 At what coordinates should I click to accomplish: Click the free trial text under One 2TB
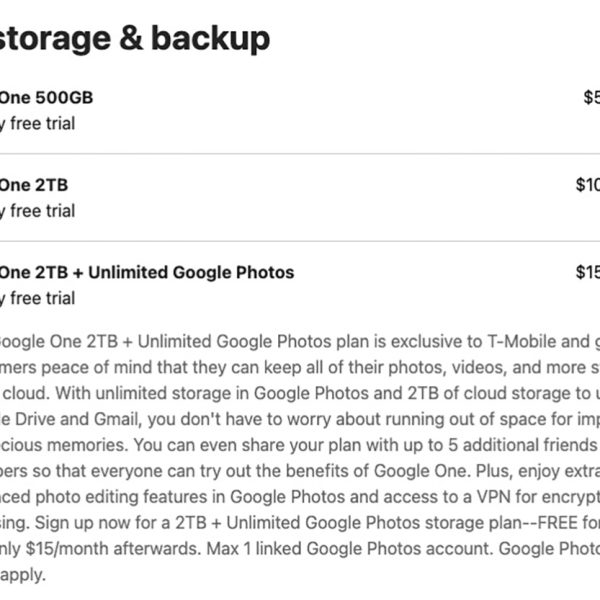tap(40, 211)
